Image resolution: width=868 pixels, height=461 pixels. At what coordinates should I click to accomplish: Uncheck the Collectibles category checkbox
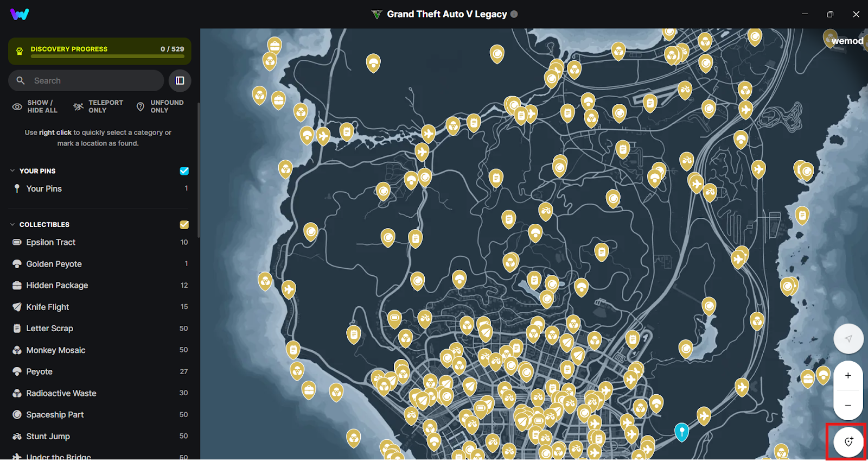184,224
